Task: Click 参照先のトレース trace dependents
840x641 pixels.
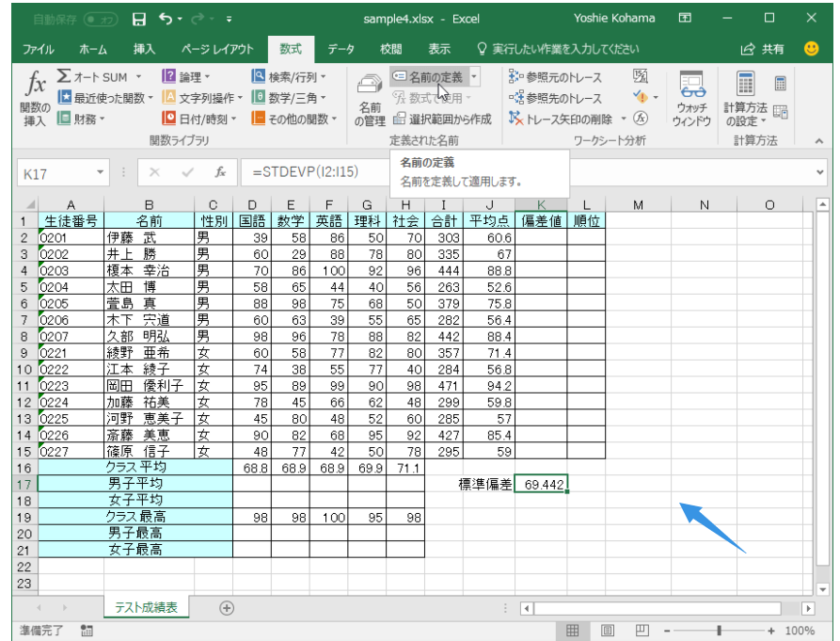Action: pyautogui.click(x=555, y=98)
